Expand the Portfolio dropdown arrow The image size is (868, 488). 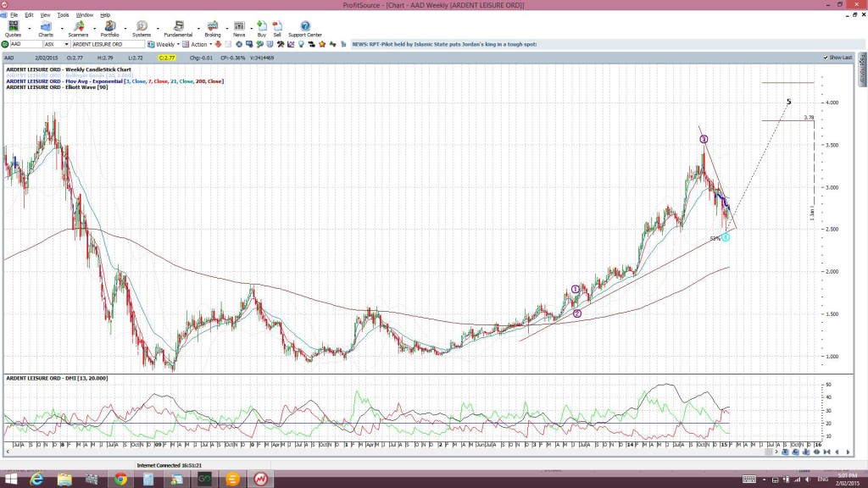click(125, 29)
